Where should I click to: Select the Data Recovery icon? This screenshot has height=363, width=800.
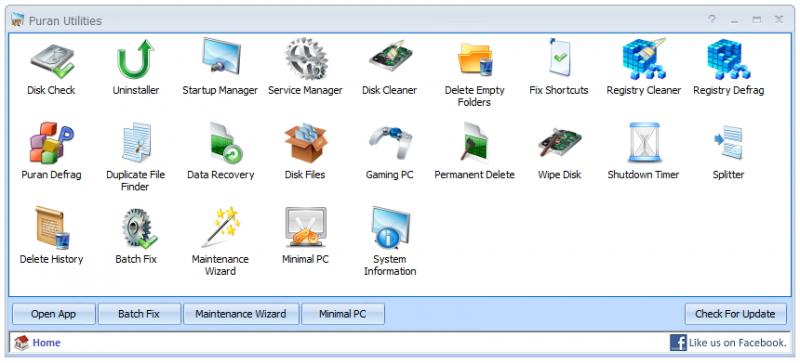coord(226,142)
